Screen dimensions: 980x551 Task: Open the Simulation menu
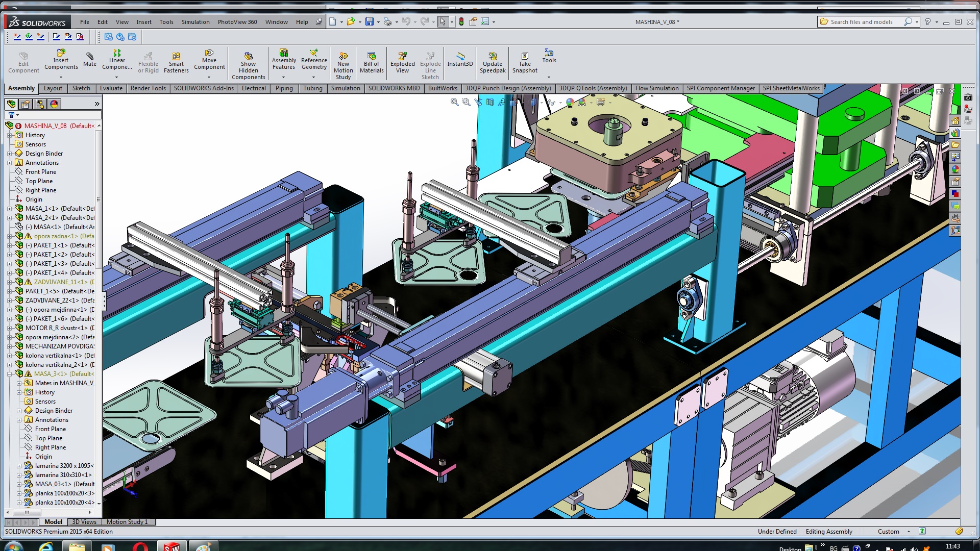pyautogui.click(x=195, y=22)
